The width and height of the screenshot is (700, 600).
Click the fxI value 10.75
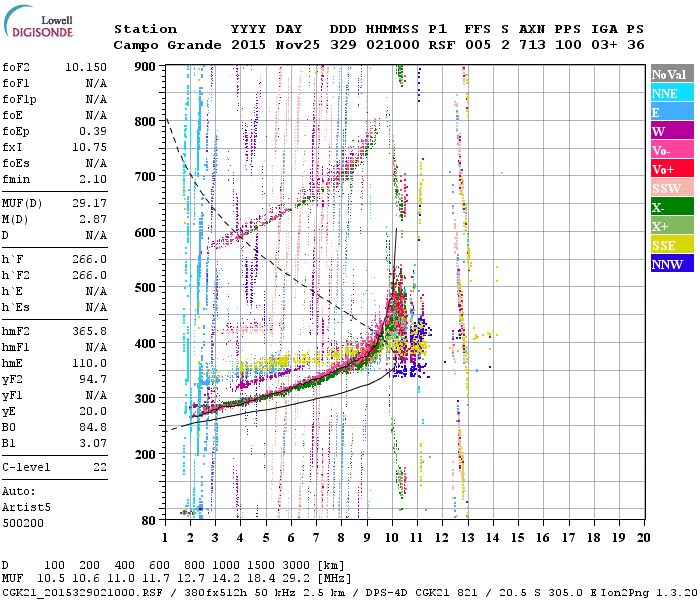(x=89, y=147)
